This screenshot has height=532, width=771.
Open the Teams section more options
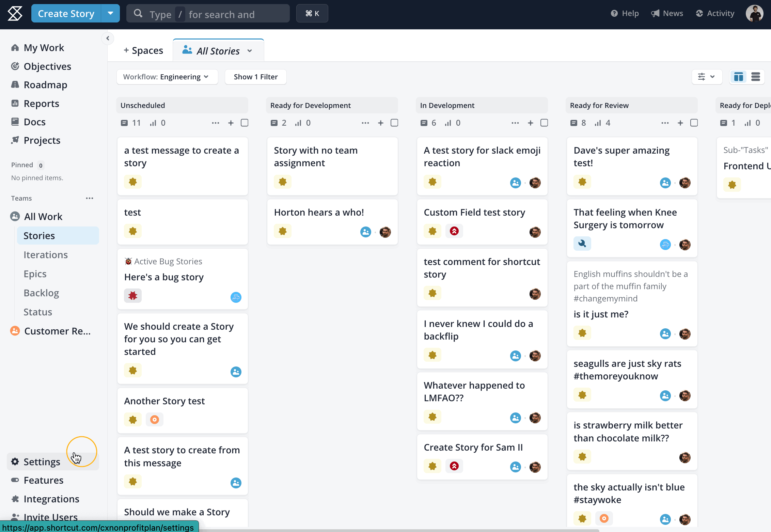point(90,198)
